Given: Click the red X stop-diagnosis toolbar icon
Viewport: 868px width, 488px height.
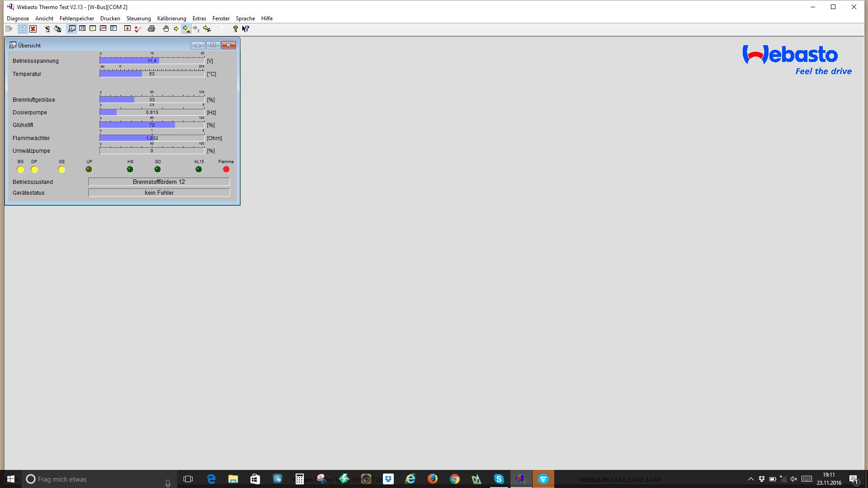Looking at the screenshot, I should tap(33, 29).
